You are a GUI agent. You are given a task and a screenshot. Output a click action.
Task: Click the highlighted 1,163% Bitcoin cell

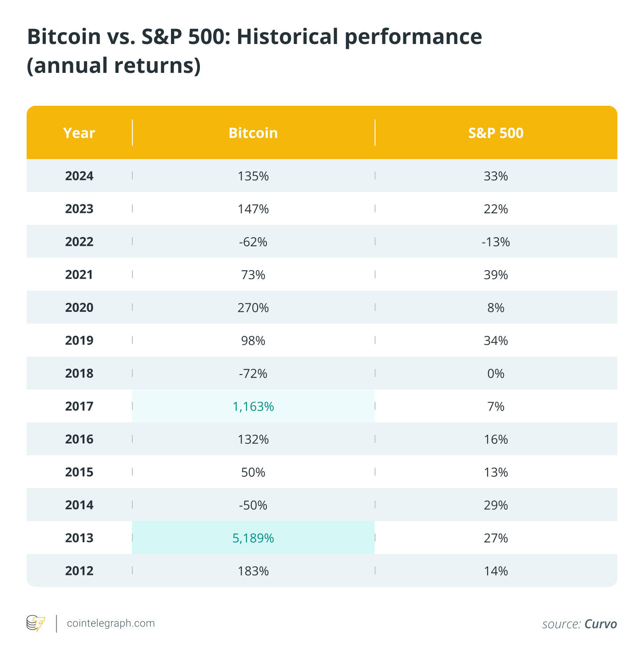(253, 407)
